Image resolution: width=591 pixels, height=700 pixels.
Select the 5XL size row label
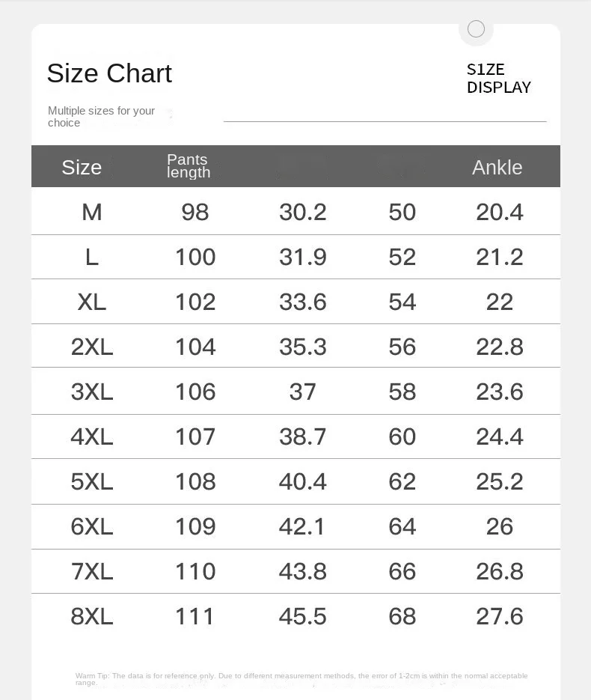tap(92, 481)
